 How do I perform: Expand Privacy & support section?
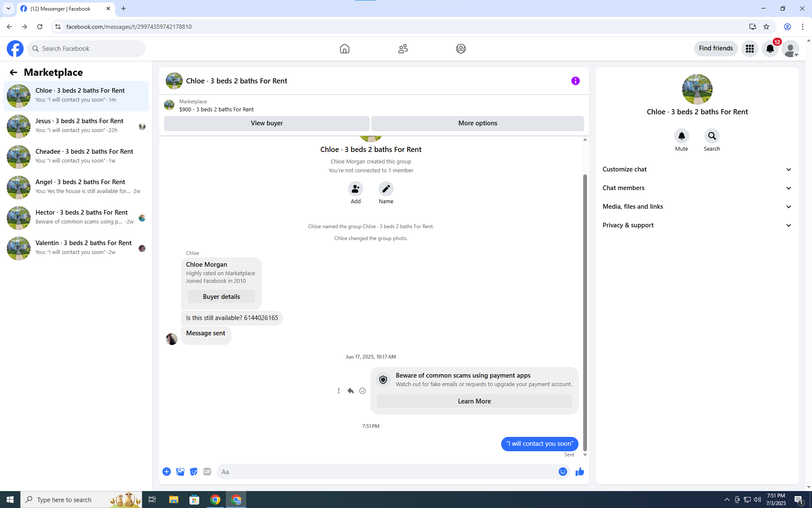pos(697,225)
